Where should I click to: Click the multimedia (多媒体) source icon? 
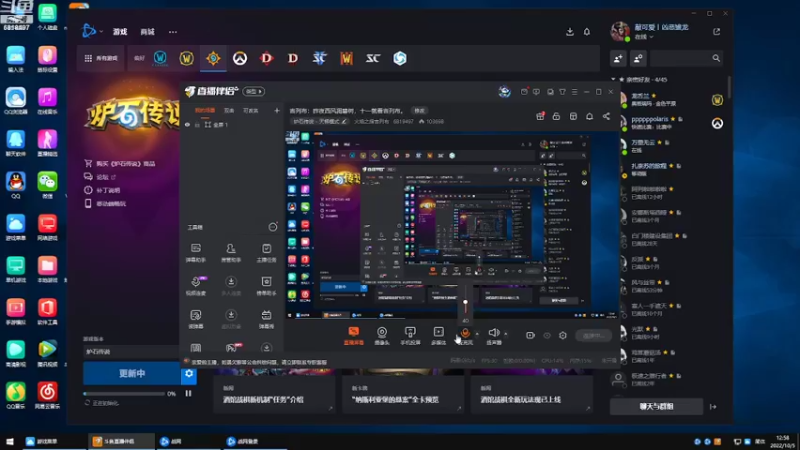(x=438, y=335)
